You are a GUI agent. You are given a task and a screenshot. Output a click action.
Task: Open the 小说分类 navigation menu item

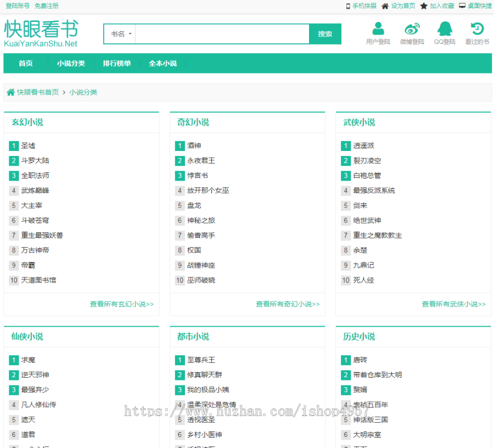(71, 63)
